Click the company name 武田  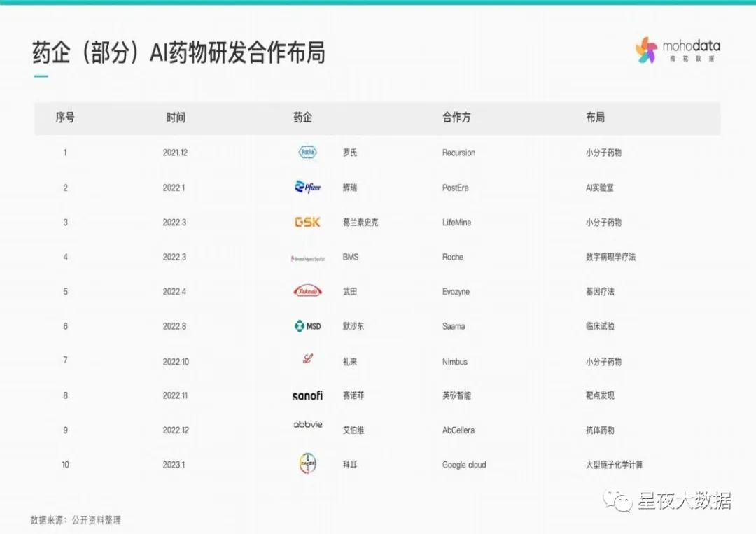coord(350,292)
